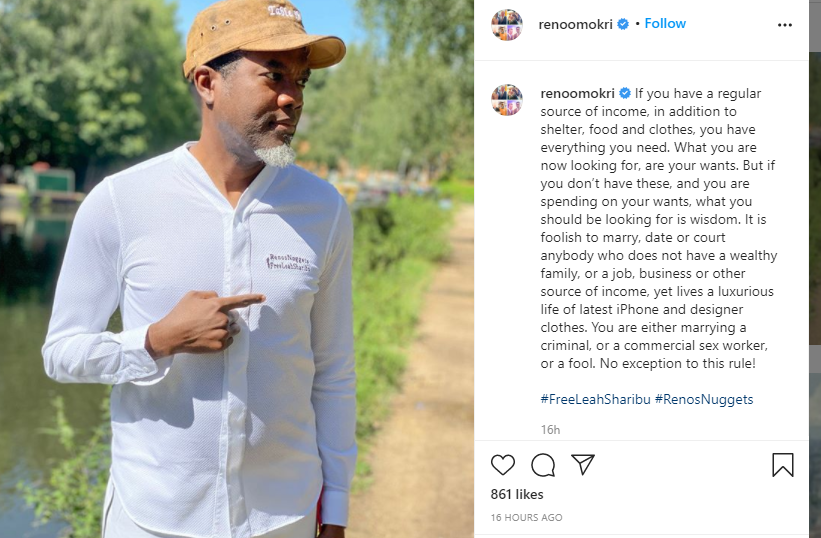Click the header profile avatar
The image size is (821, 538).
pos(507,25)
